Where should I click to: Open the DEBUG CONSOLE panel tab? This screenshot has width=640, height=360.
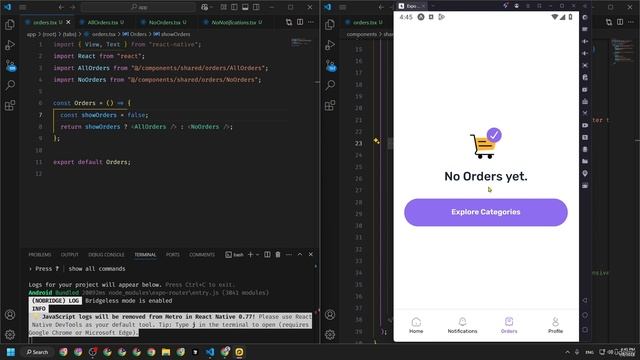[x=106, y=255]
